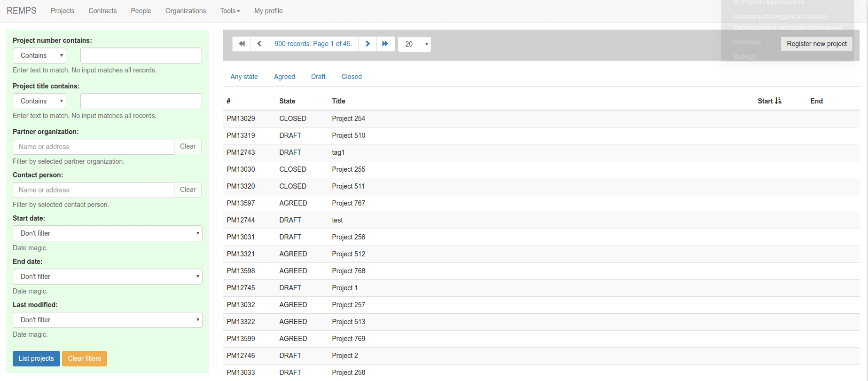Open the Contracts menu item
The image size is (868, 381).
click(102, 11)
